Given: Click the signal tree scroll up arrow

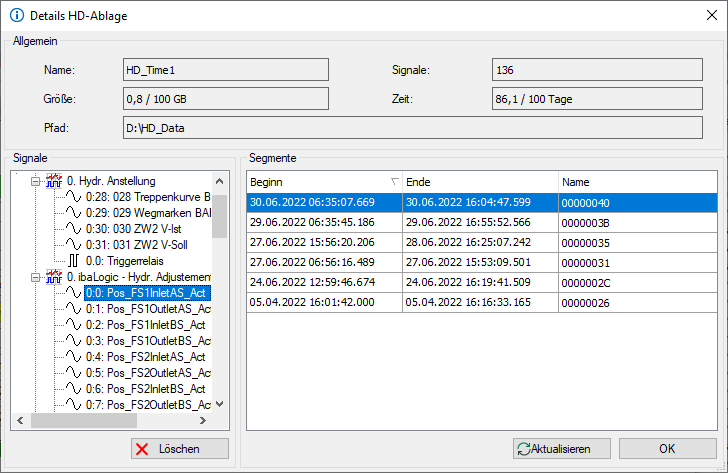Looking at the screenshot, I should [220, 181].
